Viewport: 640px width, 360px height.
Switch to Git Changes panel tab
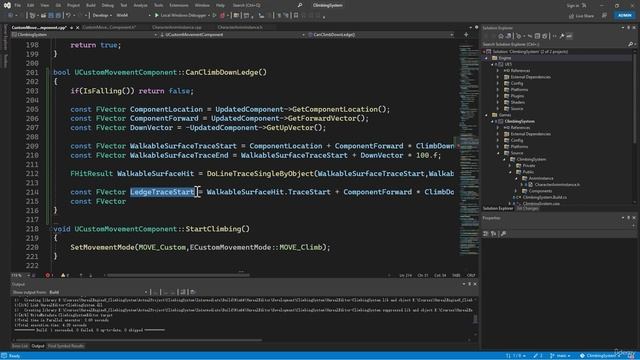pyautogui.click(x=527, y=209)
